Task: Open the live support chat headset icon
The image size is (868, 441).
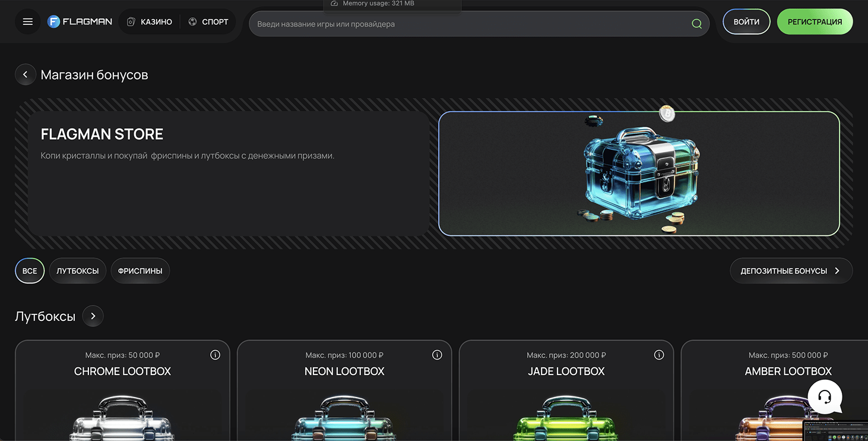Action: click(825, 396)
